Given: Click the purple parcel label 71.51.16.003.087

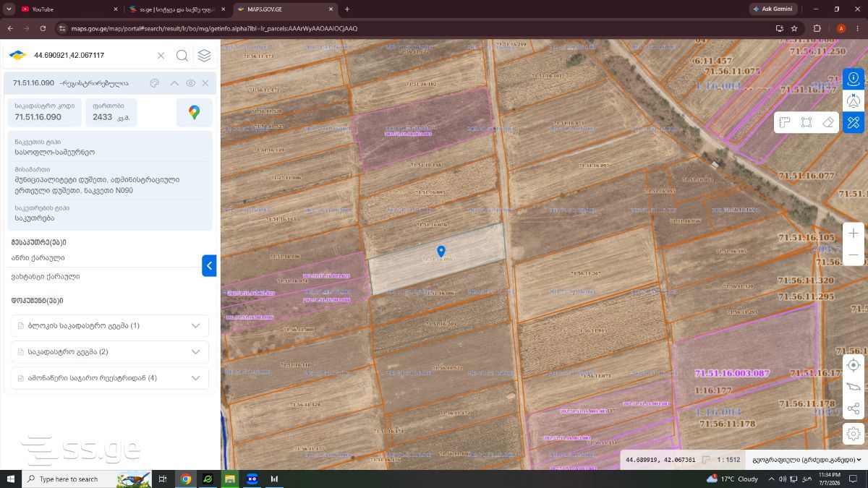Looking at the screenshot, I should [732, 373].
